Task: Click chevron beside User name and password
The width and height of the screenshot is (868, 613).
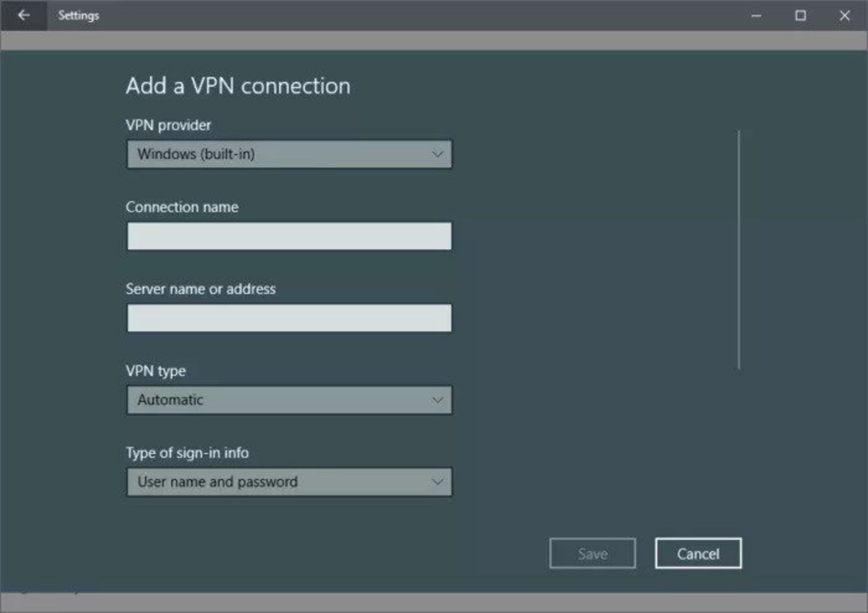Action: tap(437, 482)
